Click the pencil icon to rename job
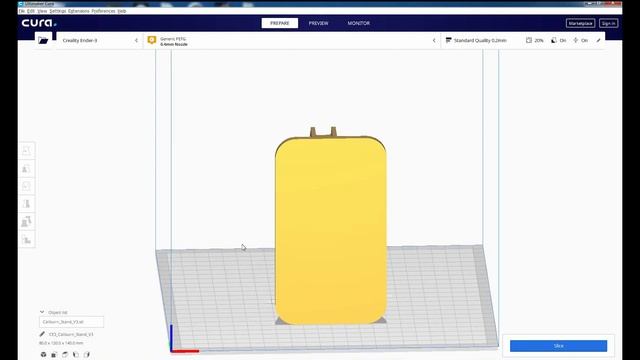Viewport: 640px width, 360px height. point(42,334)
